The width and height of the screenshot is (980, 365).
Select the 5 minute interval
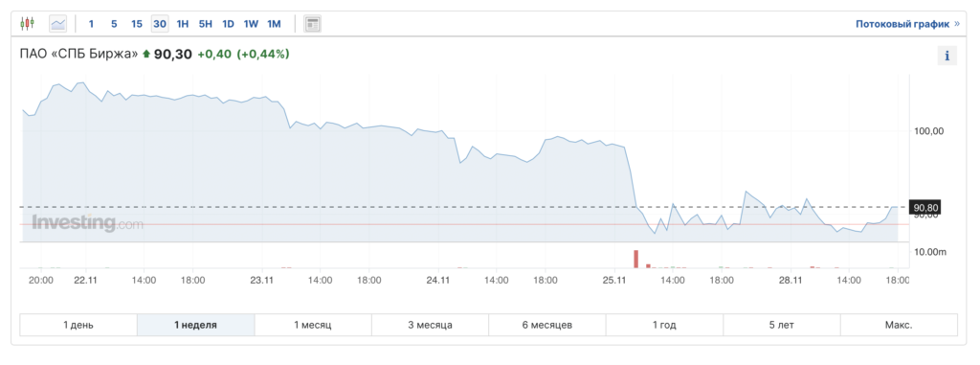tap(114, 24)
